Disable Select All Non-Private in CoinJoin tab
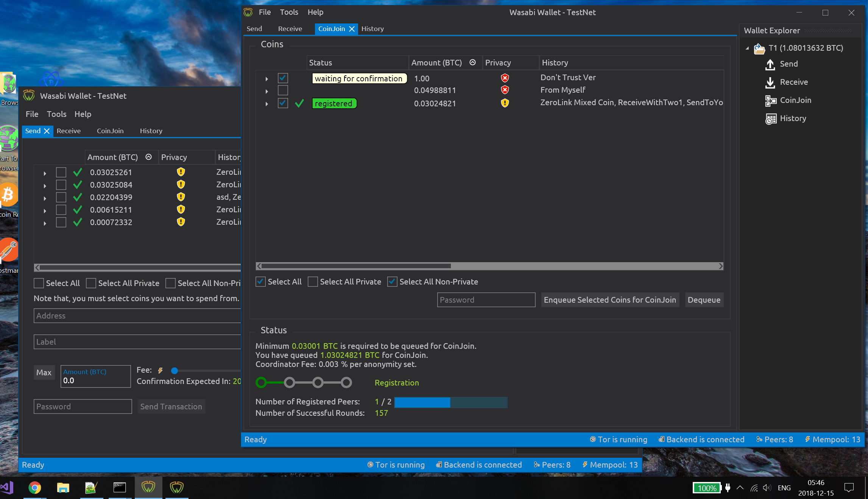The width and height of the screenshot is (868, 499). click(x=392, y=281)
